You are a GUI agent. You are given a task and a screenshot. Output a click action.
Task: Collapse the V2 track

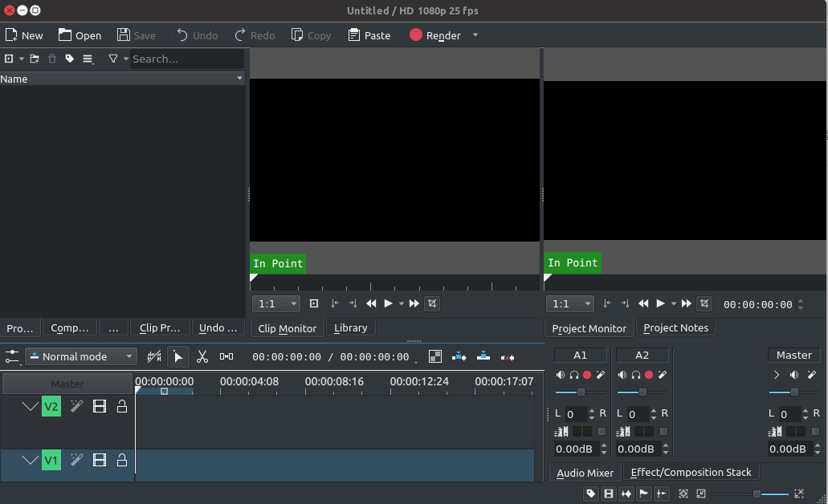(x=30, y=407)
